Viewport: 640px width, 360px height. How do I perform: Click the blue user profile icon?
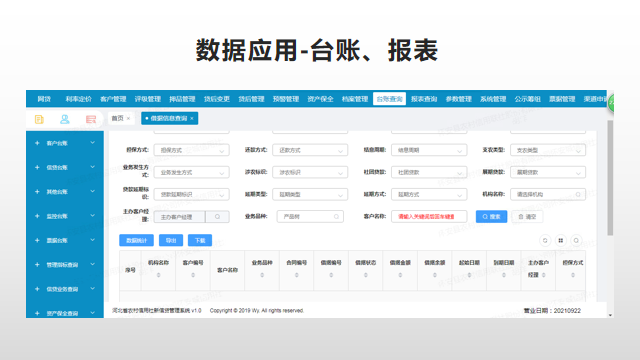pyautogui.click(x=64, y=119)
